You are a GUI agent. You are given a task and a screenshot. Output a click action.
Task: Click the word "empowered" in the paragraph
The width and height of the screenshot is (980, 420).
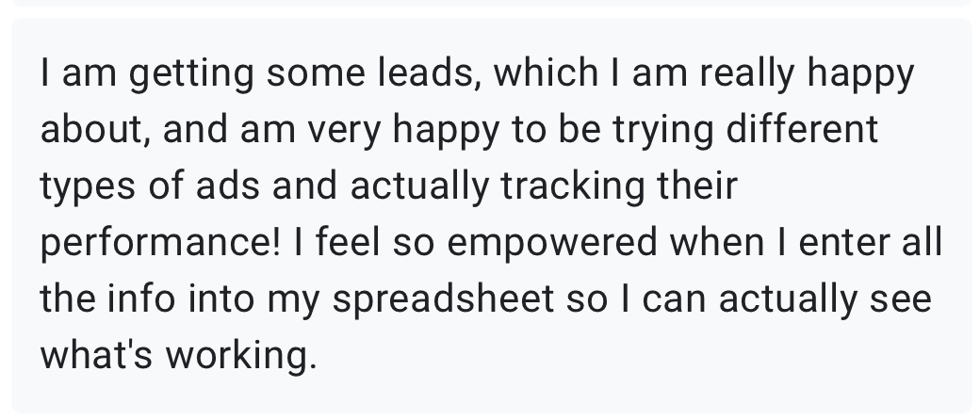click(552, 243)
